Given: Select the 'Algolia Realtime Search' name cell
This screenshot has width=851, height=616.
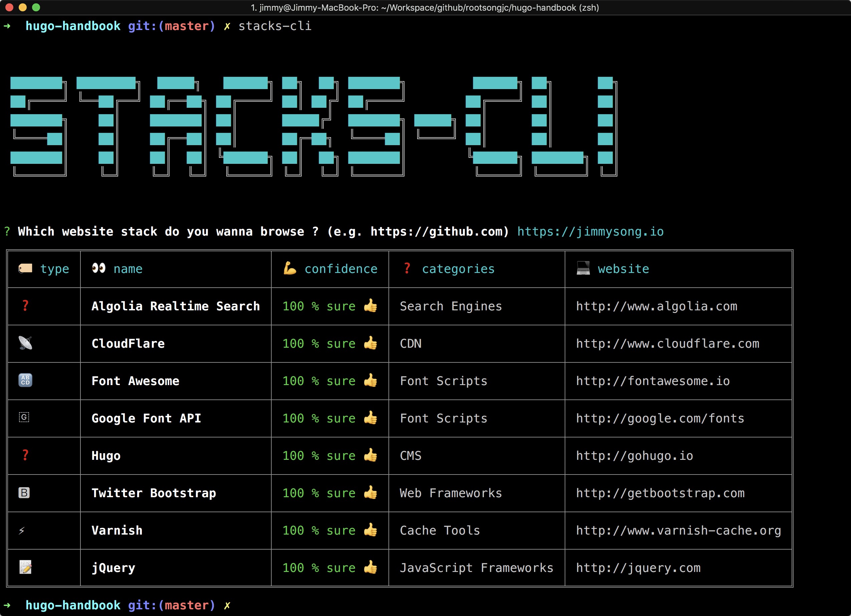Looking at the screenshot, I should pyautogui.click(x=176, y=306).
